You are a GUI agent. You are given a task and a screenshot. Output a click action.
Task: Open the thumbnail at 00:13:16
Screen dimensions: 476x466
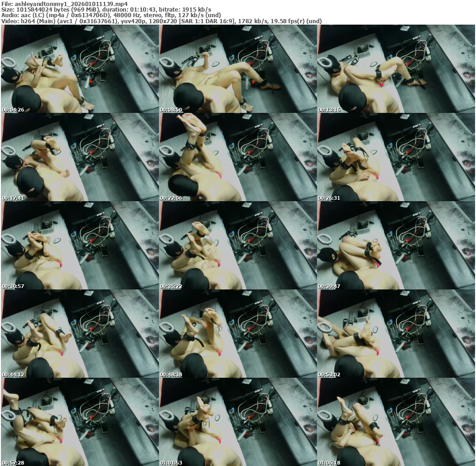tap(396, 69)
